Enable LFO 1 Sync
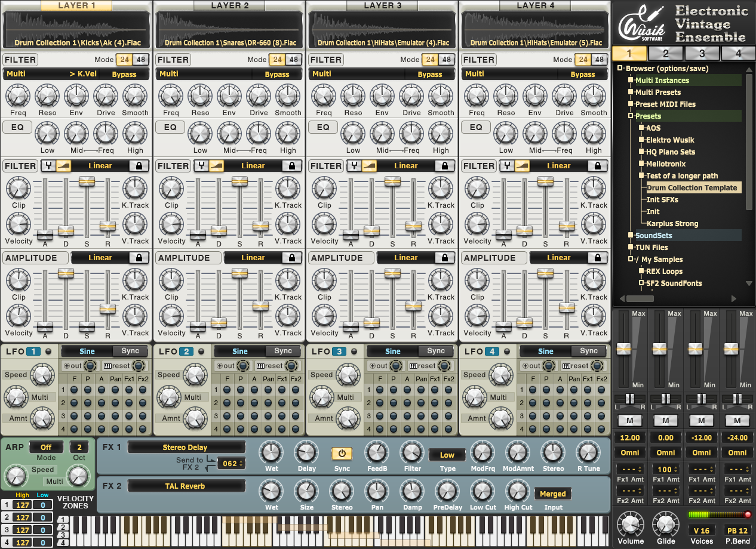The image size is (756, 549). point(130,351)
